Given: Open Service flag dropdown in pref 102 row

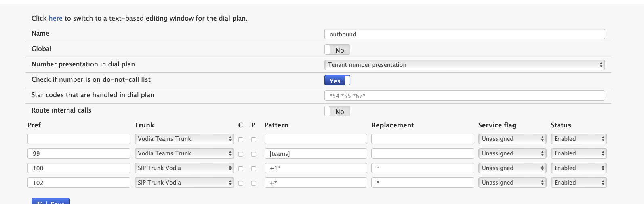Looking at the screenshot, I should [x=512, y=183].
